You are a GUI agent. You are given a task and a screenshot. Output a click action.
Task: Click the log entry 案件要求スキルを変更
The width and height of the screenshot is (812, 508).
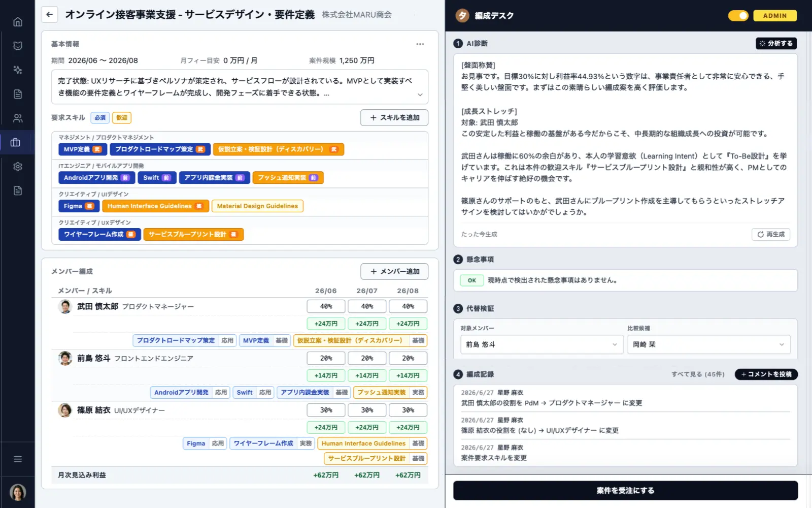625,453
